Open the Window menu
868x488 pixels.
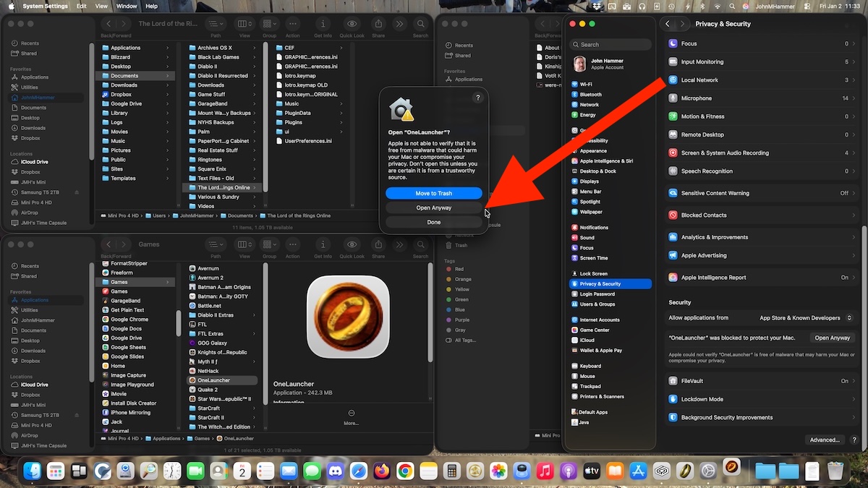(127, 6)
